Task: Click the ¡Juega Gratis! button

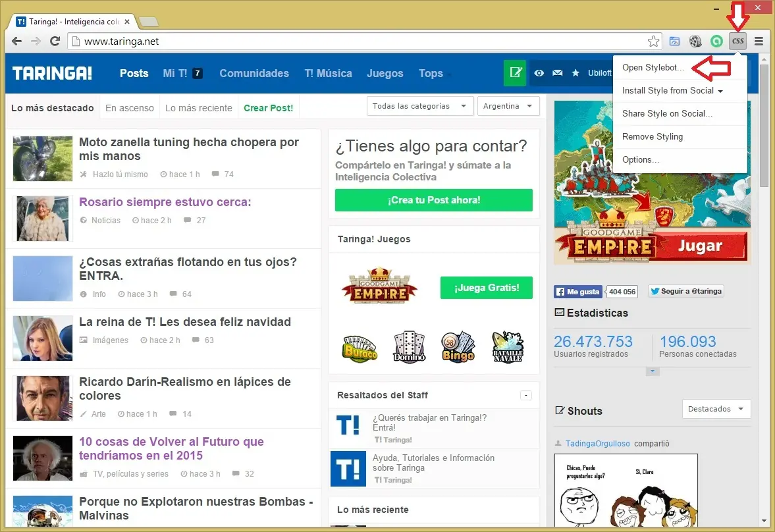Action: pos(487,288)
